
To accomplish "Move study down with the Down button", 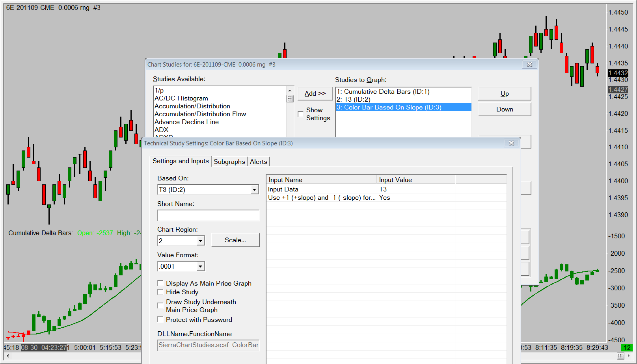I will pos(505,109).
